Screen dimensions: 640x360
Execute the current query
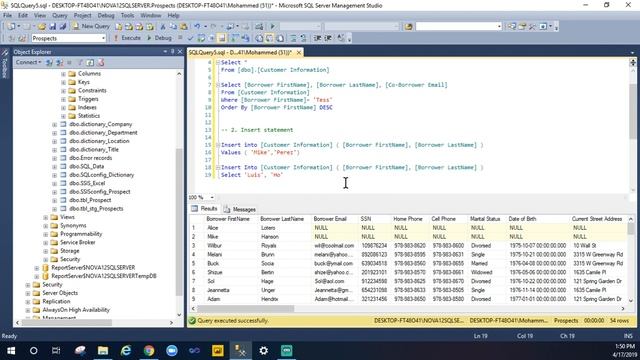[127, 38]
